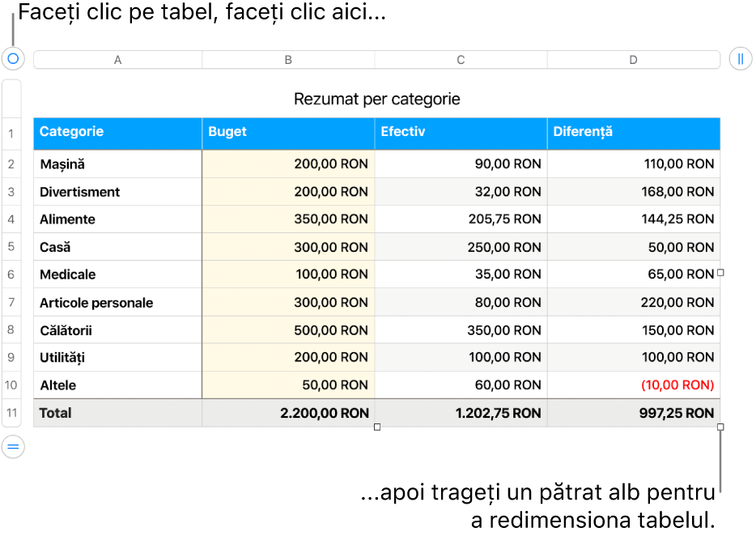Click the 350,00 RON actual cell for Călătorii
The image size is (756, 536).
[461, 330]
